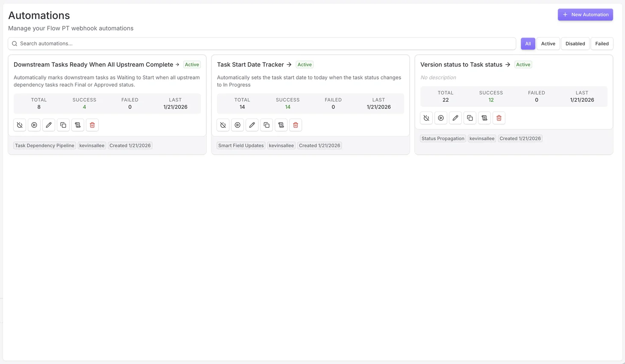625x364 pixels.
Task: Run the Version status automation with play icon
Action: click(440, 118)
